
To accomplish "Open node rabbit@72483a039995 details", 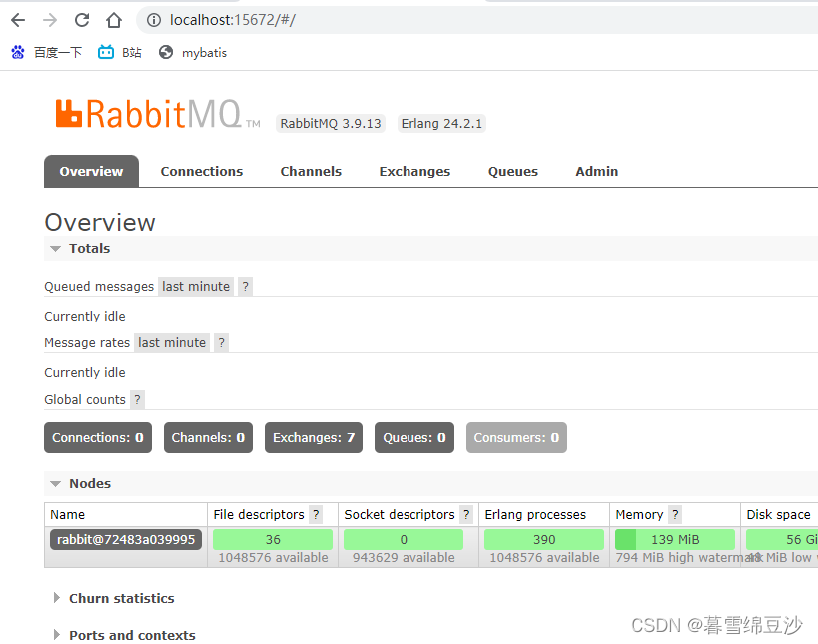I will [x=126, y=540].
